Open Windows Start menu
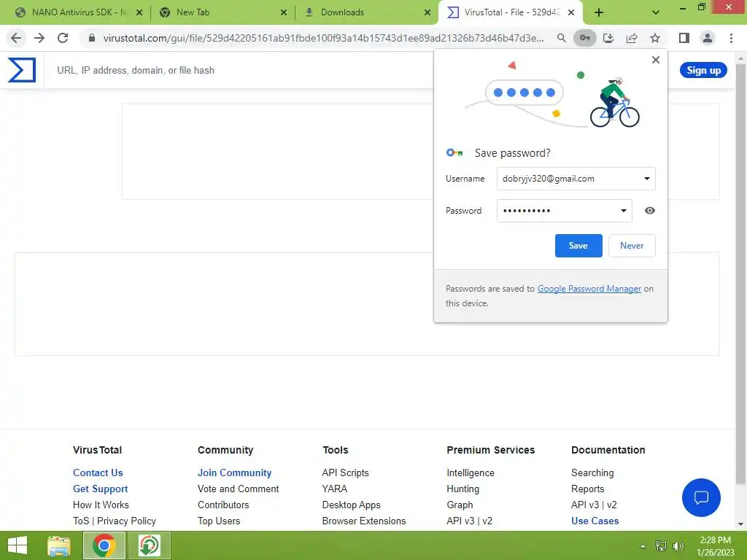The height and width of the screenshot is (560, 747). click(x=18, y=545)
